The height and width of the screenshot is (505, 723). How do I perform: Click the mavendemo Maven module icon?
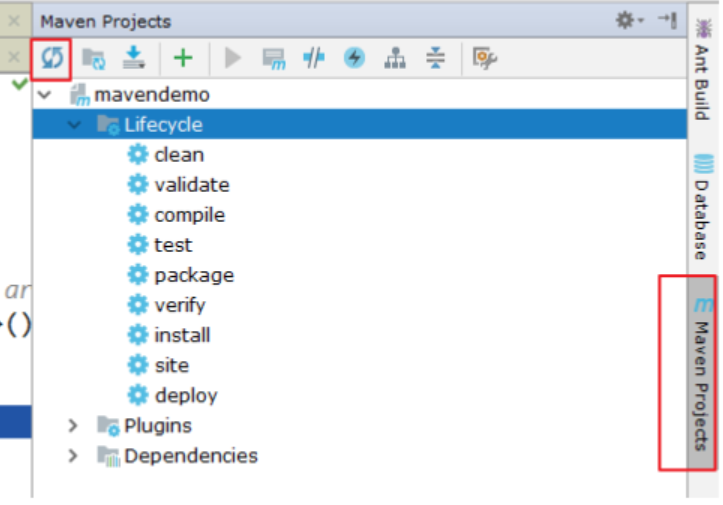79,95
